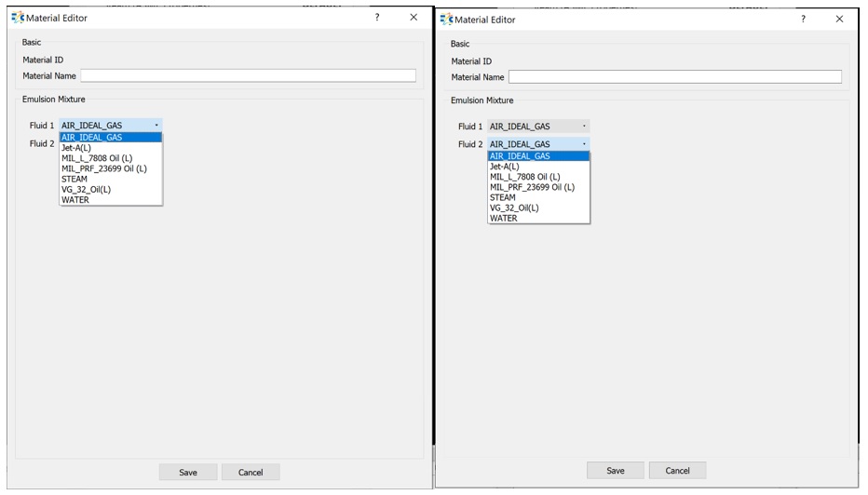This screenshot has height=495, width=868.
Task: Close the left Material Editor dialog
Action: pos(414,17)
